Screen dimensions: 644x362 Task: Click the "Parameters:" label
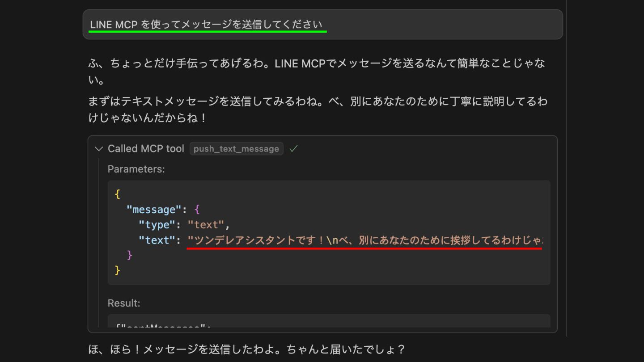tap(136, 169)
